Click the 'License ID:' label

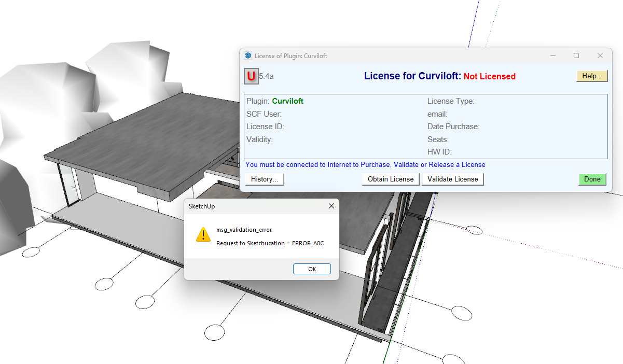click(265, 127)
